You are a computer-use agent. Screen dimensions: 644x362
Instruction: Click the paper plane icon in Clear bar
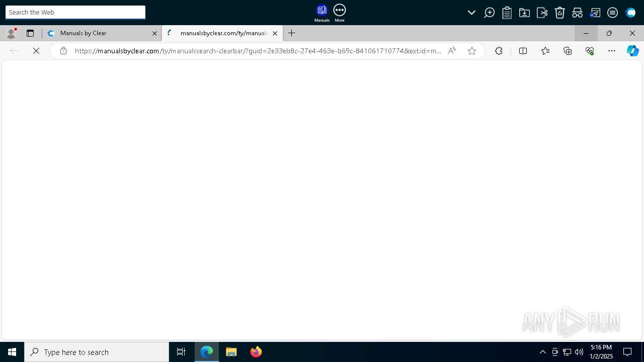tap(595, 13)
